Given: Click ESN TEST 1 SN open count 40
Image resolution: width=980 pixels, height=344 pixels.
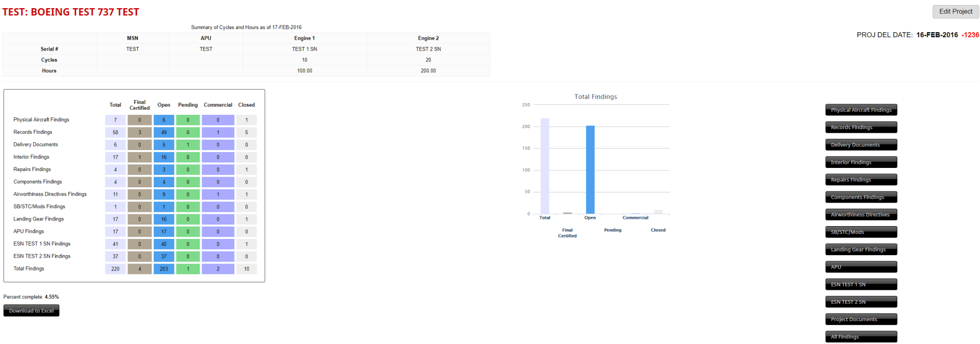Looking at the screenshot, I should [164, 244].
